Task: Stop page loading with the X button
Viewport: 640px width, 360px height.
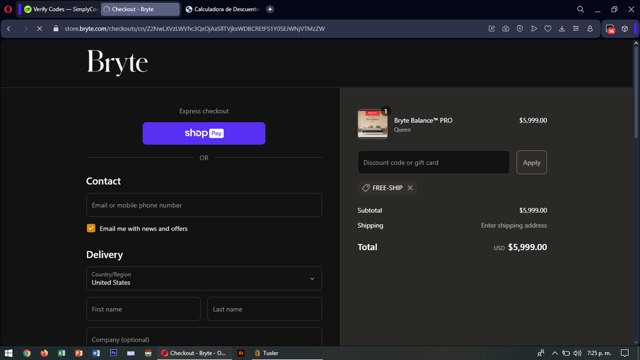Action: point(40,29)
